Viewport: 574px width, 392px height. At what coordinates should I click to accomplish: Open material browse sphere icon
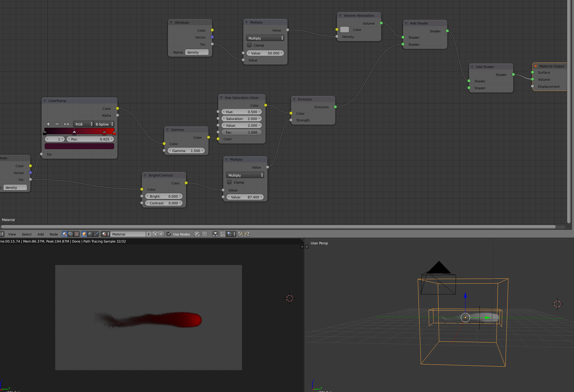[105, 234]
